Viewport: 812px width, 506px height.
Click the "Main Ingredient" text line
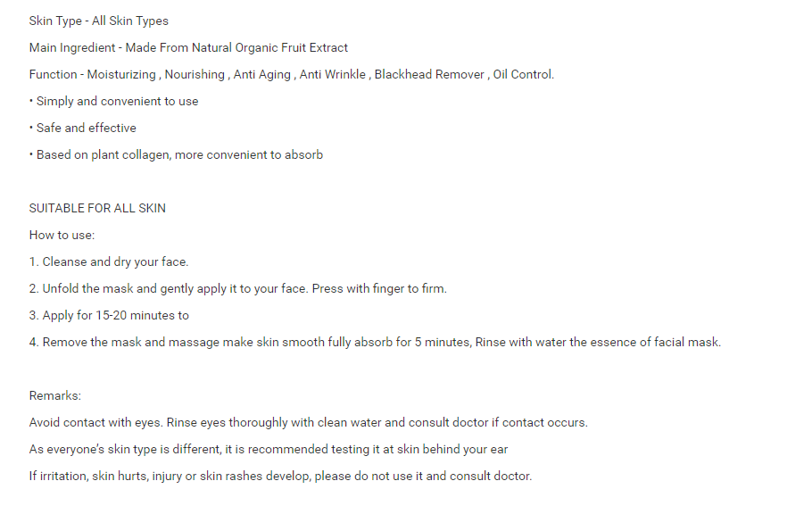pyautogui.click(x=188, y=47)
